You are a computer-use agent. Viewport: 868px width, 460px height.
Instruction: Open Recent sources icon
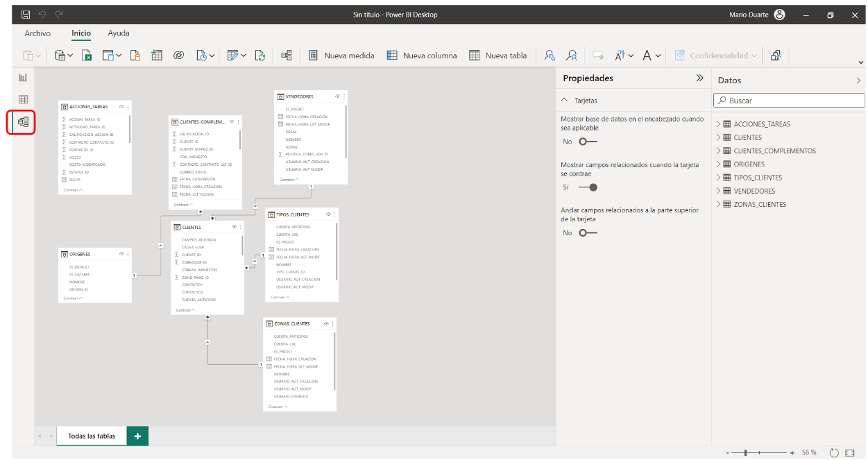(x=201, y=56)
